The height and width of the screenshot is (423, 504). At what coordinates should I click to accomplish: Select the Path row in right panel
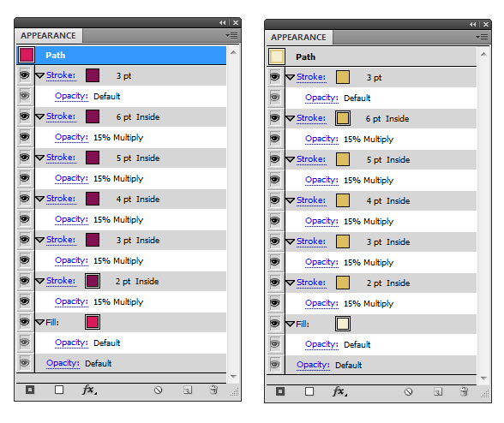[372, 57]
